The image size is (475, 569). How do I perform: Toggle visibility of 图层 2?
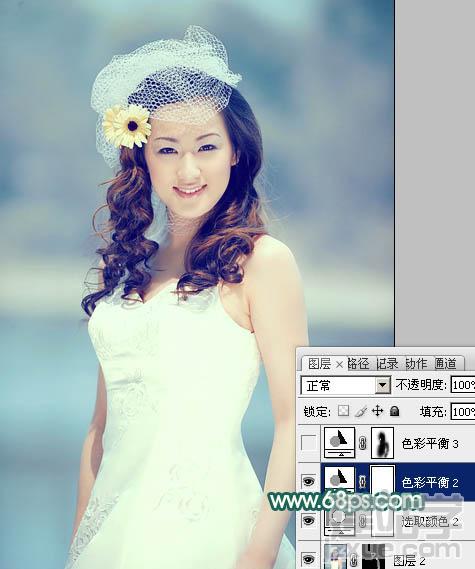(x=309, y=558)
